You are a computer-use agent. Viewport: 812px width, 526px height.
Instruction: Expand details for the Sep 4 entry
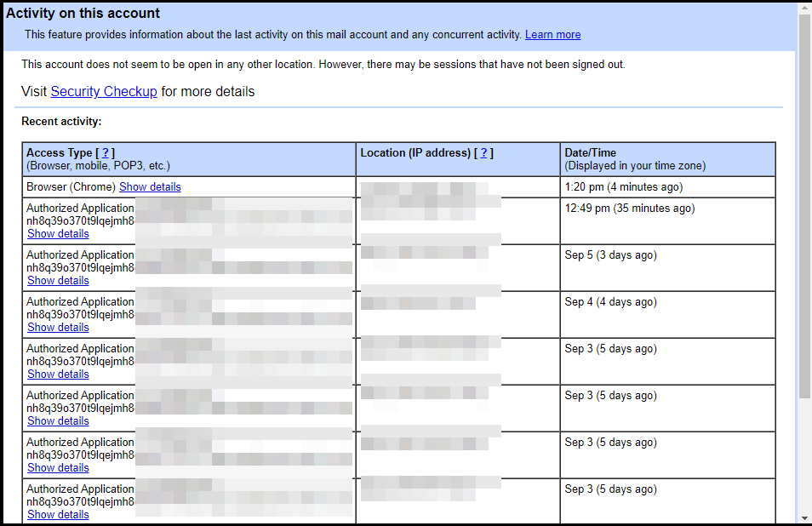pyautogui.click(x=58, y=328)
